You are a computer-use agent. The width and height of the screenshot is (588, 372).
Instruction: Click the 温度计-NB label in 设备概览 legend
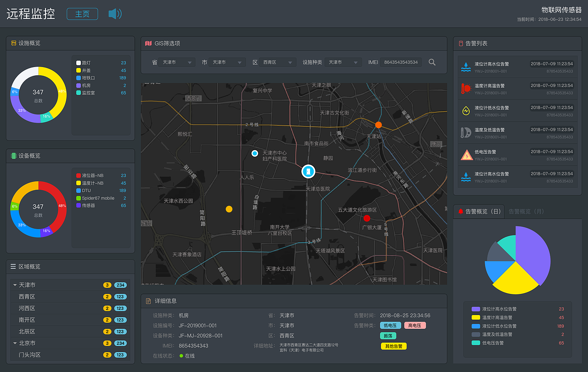(x=93, y=183)
